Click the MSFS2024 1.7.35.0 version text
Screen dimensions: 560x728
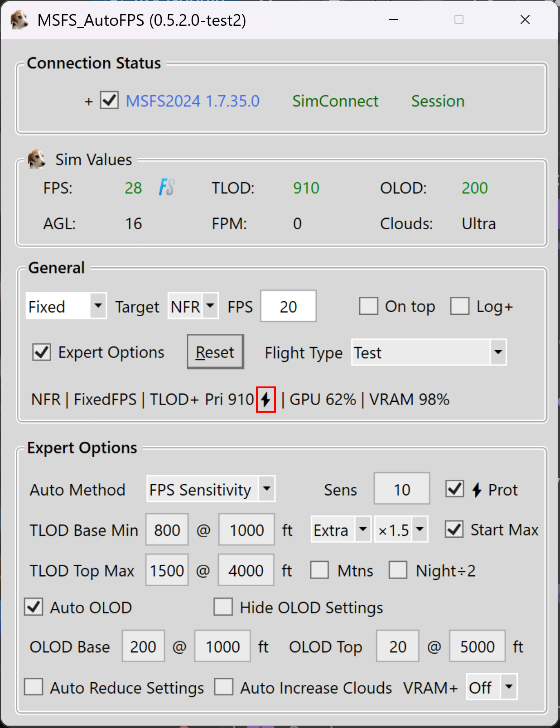tap(193, 101)
